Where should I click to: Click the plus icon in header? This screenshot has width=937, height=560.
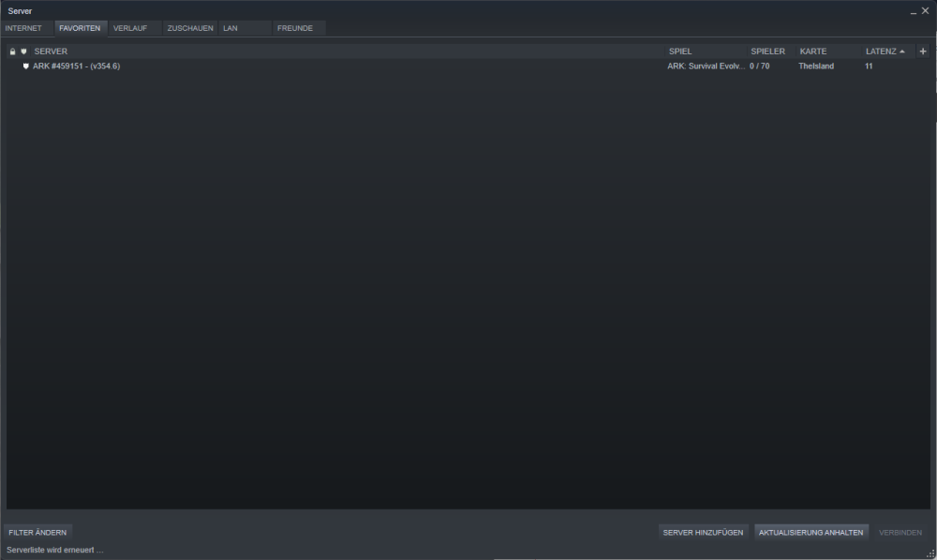coord(923,52)
